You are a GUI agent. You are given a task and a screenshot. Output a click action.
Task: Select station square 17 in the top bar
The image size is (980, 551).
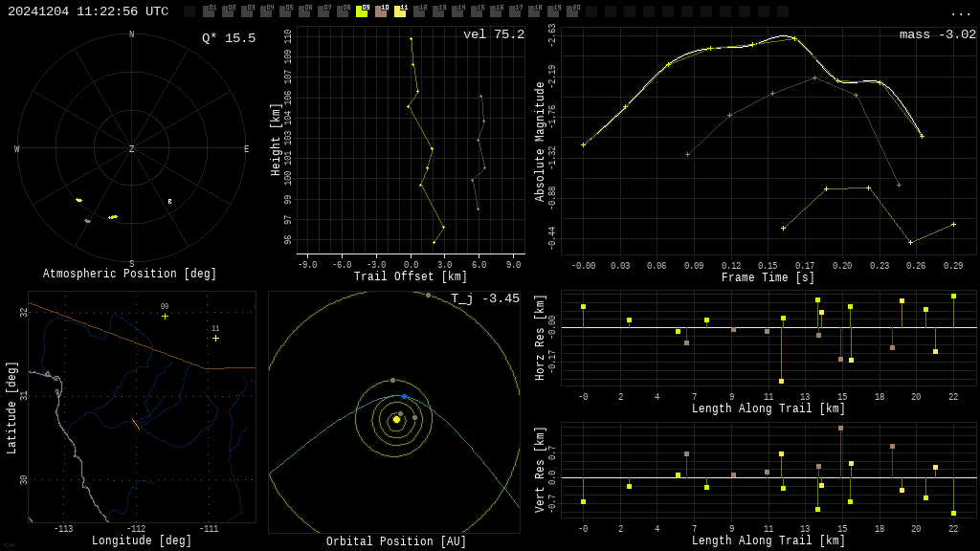coord(514,11)
